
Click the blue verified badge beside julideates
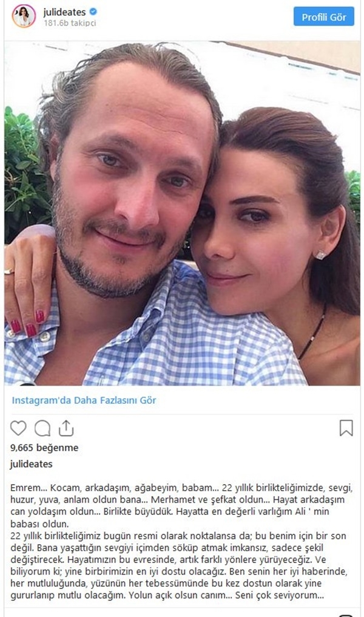click(93, 12)
